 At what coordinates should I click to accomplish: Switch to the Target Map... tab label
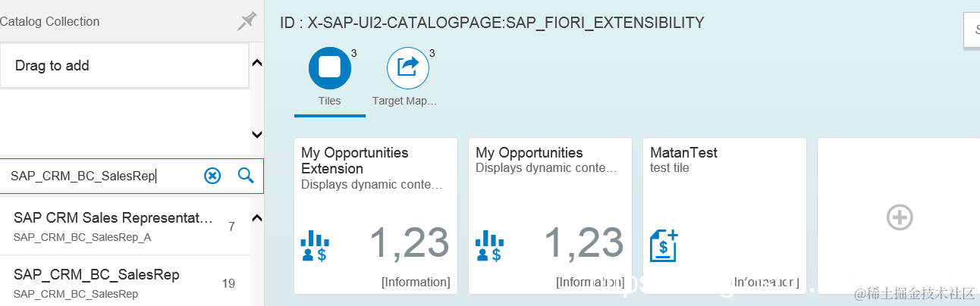coord(405,101)
